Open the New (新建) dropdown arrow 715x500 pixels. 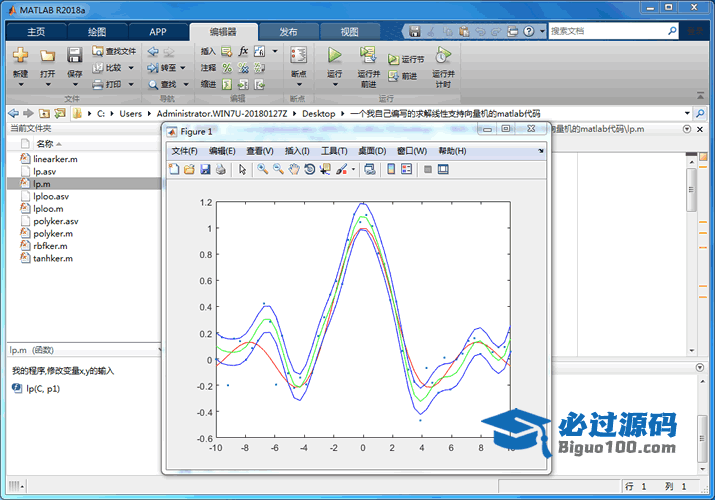point(21,84)
